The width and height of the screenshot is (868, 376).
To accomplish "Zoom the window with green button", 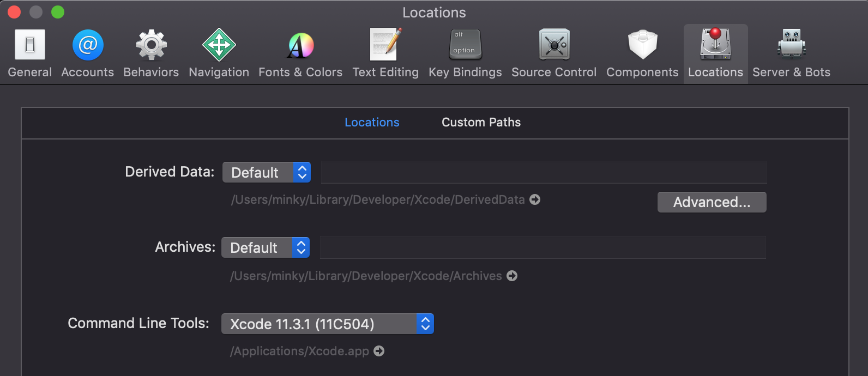I will (58, 12).
